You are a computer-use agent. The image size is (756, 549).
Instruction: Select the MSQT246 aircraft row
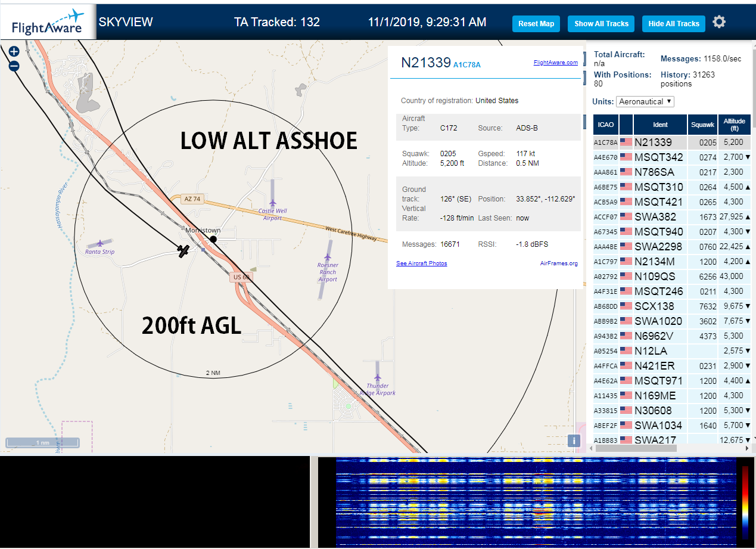click(672, 291)
